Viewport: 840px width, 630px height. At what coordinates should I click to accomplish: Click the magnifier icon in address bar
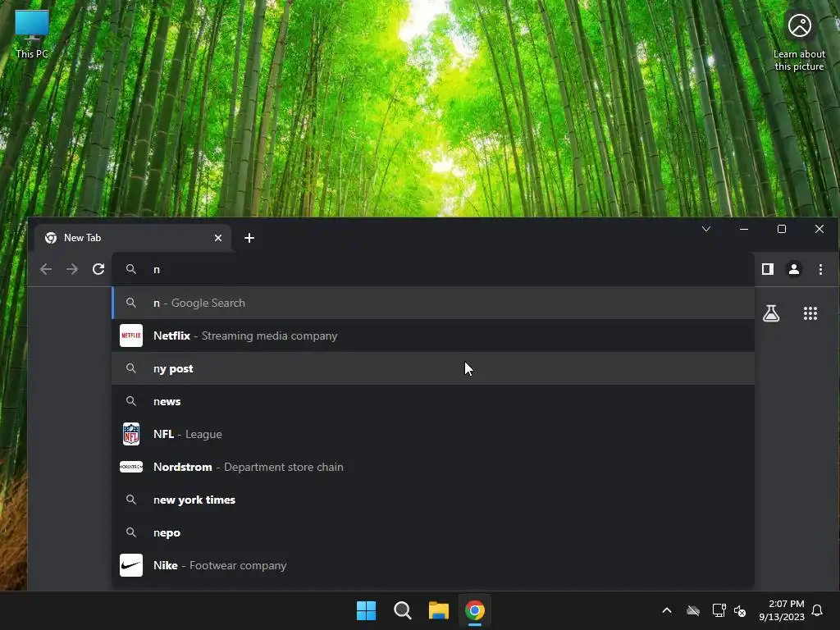pyautogui.click(x=130, y=269)
